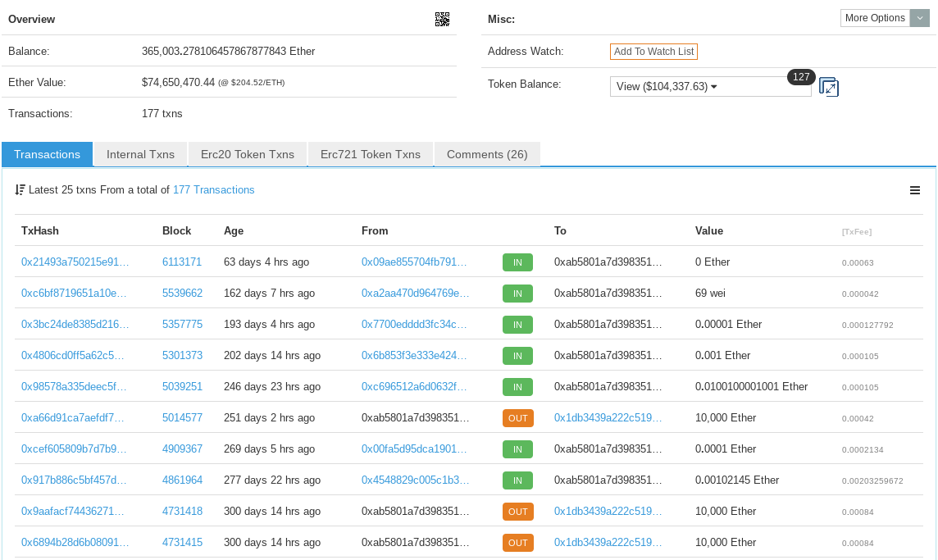Viewport: 938px width, 560px height.
Task: Click the expand token holdings icon
Action: point(828,87)
